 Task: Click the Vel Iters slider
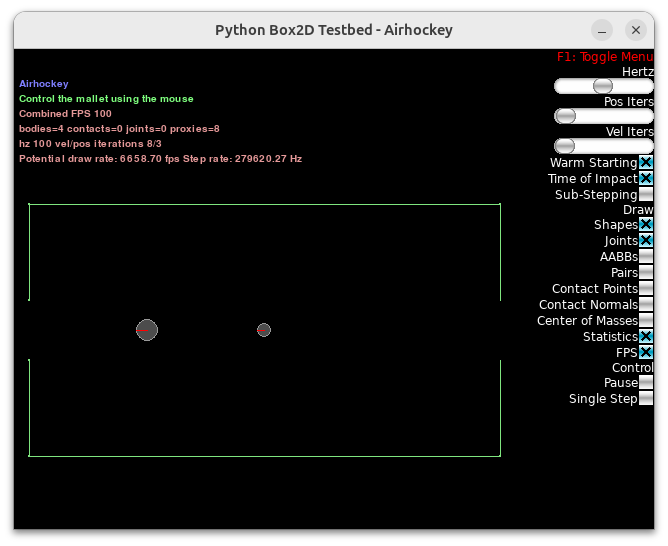(x=566, y=146)
